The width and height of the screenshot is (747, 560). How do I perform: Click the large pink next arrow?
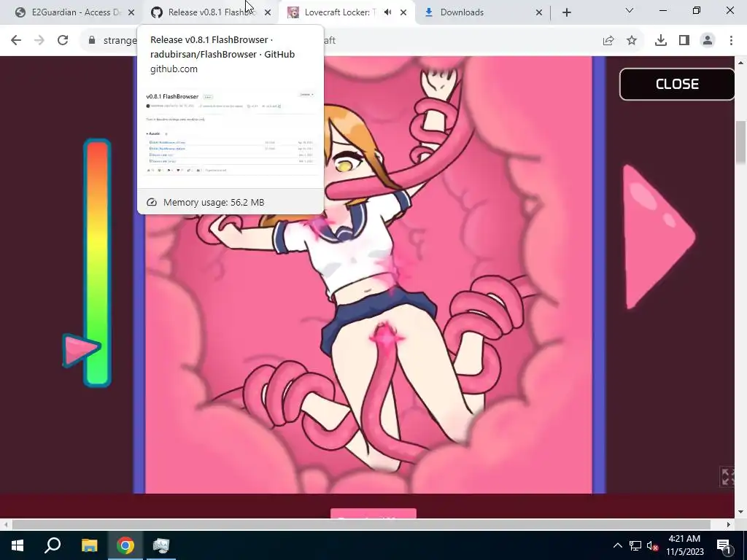[659, 237]
